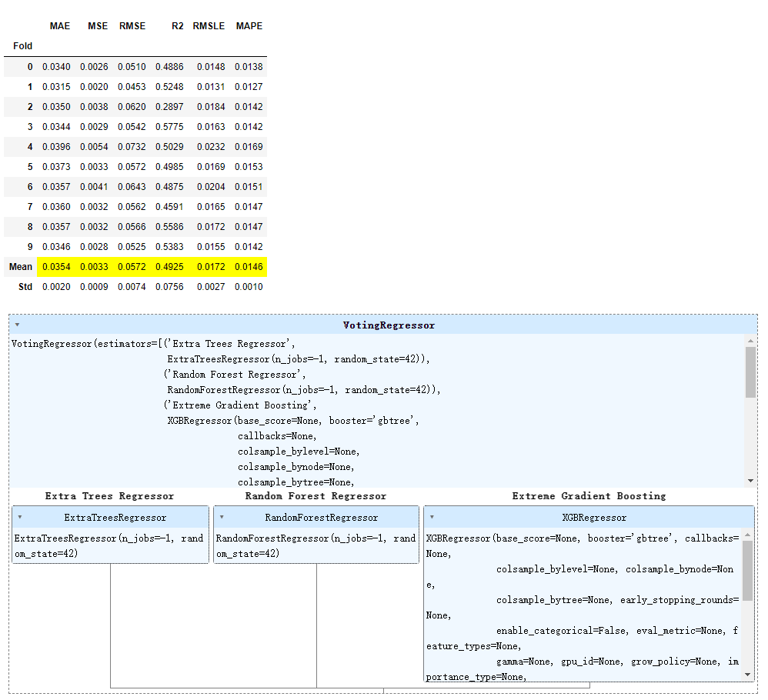Click the Extra Trees Regressor column title
The width and height of the screenshot is (768, 700).
(x=110, y=496)
